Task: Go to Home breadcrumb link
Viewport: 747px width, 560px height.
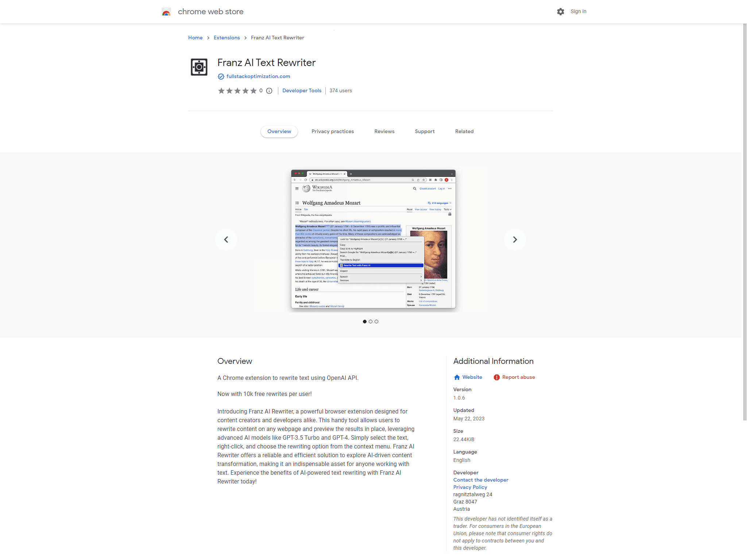Action: (196, 38)
